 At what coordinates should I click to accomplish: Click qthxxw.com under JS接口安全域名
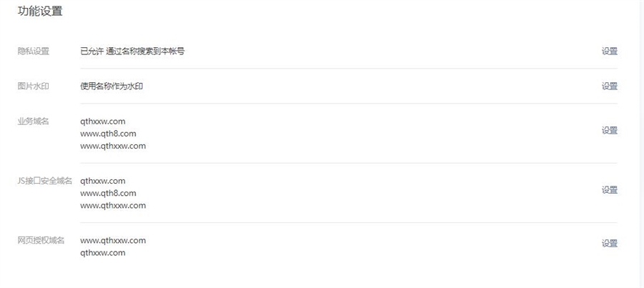102,181
